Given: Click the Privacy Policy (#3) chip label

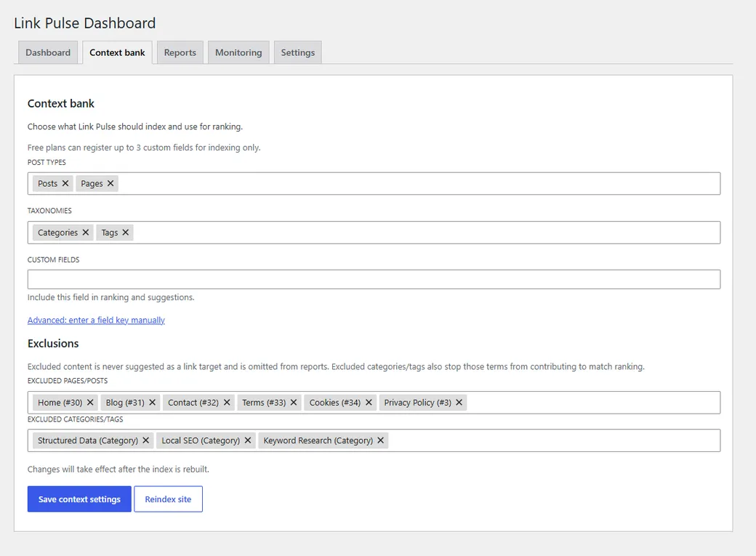Looking at the screenshot, I should (417, 403).
